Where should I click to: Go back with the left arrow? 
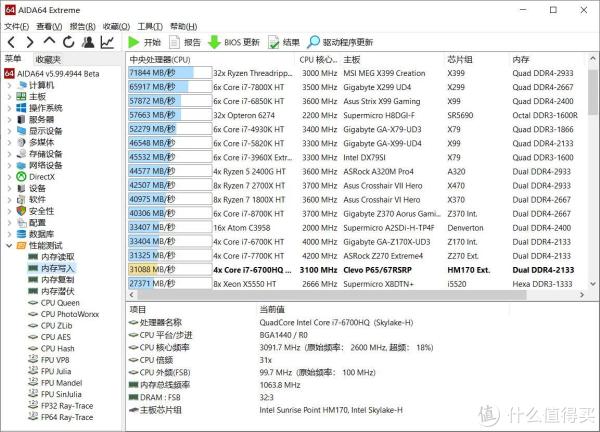point(11,42)
